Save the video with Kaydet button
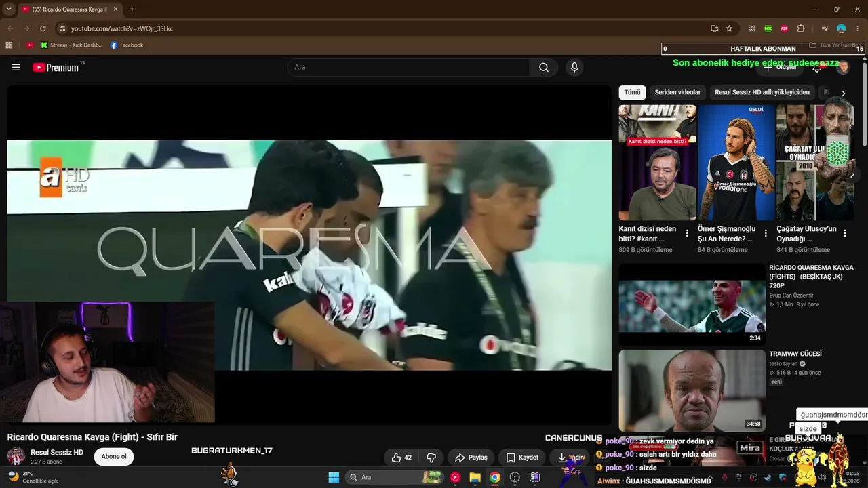The height and width of the screenshot is (488, 868). (522, 457)
